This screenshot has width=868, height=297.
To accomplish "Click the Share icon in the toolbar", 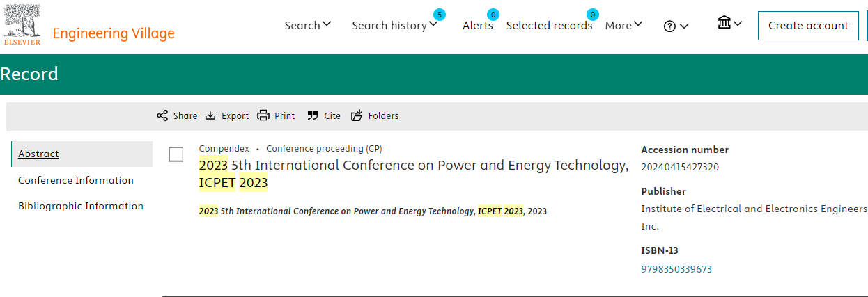I will [162, 115].
